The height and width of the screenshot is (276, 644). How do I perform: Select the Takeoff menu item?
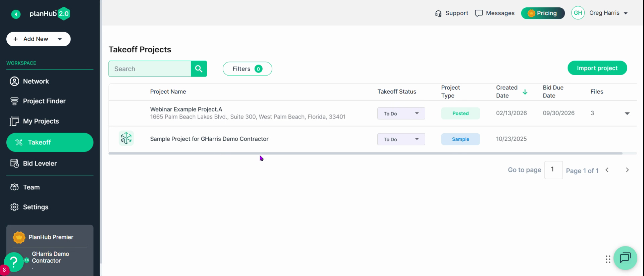tap(50, 142)
